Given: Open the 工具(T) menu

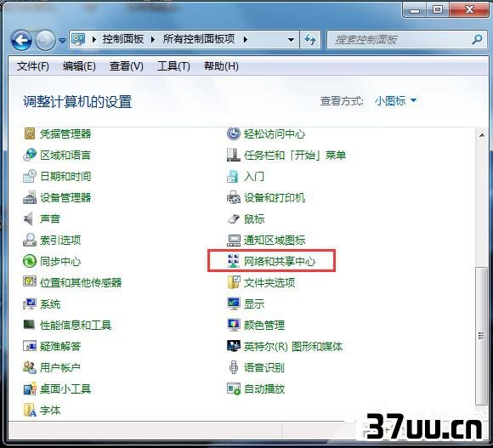Looking at the screenshot, I should [173, 66].
